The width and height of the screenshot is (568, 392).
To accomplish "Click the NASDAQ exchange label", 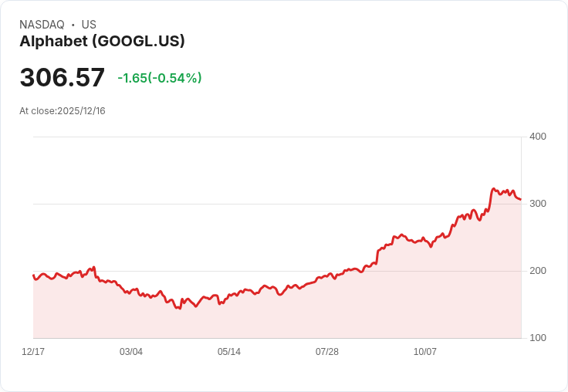I will click(x=42, y=25).
